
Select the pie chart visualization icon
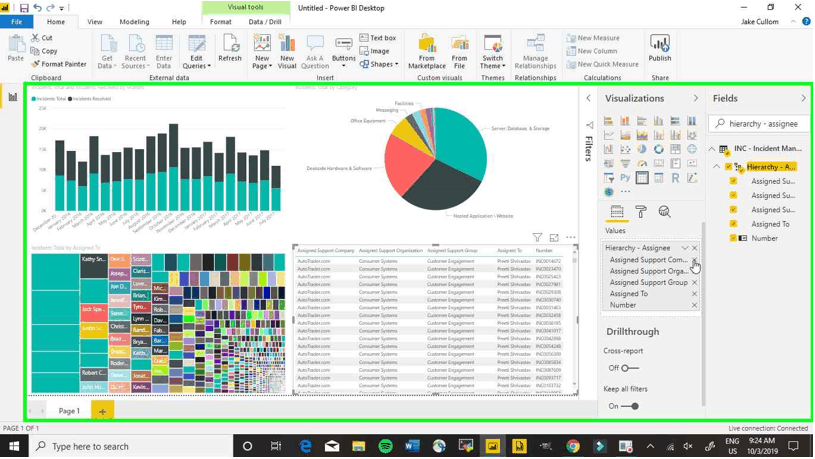pyautogui.click(x=642, y=149)
